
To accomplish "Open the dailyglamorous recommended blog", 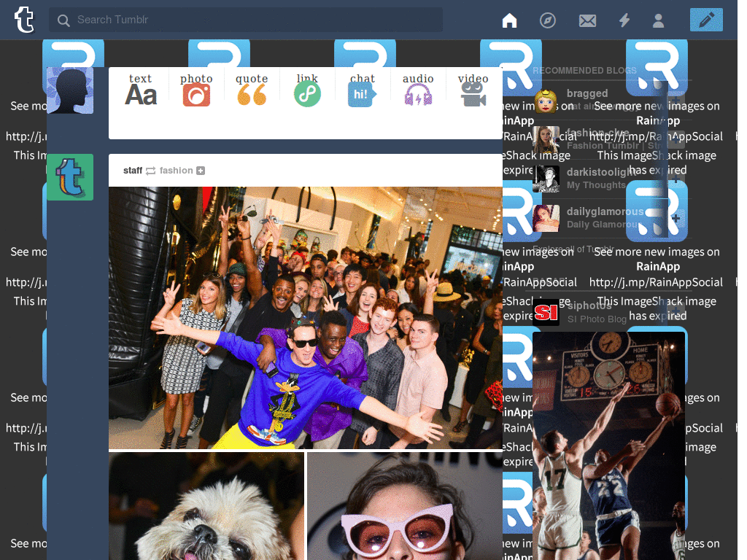I will click(x=605, y=211).
